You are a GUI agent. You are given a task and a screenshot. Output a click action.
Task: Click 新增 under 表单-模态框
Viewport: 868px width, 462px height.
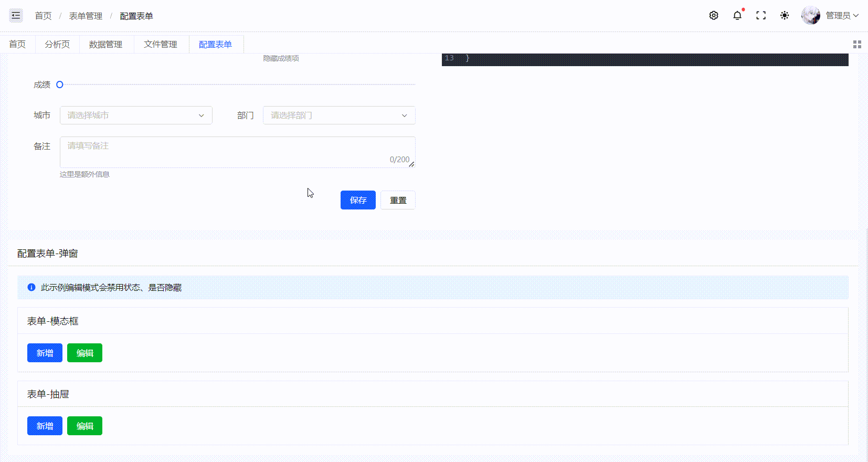click(x=45, y=353)
